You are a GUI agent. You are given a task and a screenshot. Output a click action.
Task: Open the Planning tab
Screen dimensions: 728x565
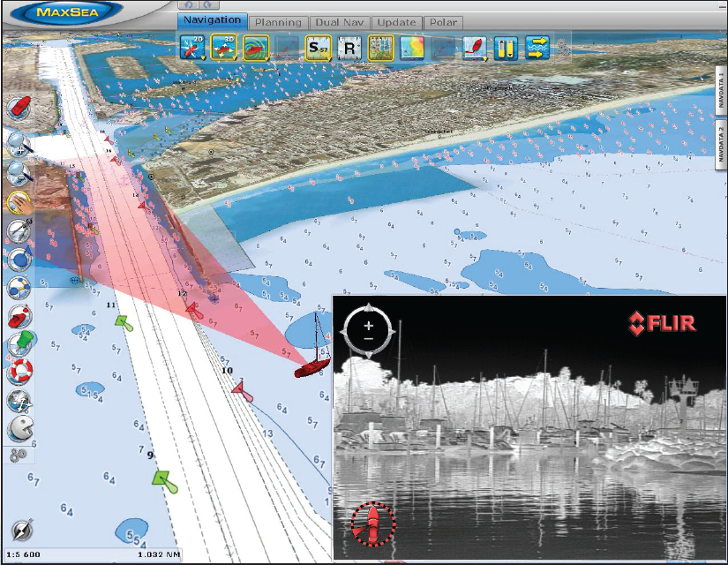(x=278, y=22)
